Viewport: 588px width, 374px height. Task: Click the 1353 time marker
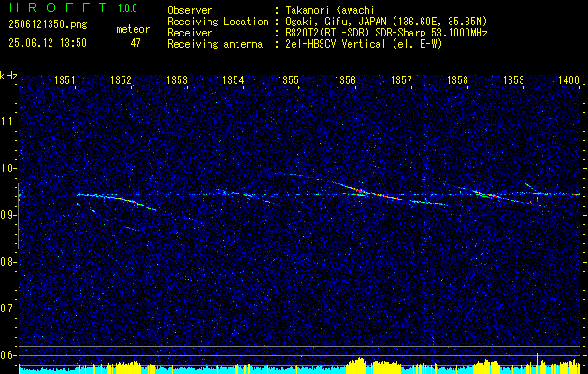[177, 80]
